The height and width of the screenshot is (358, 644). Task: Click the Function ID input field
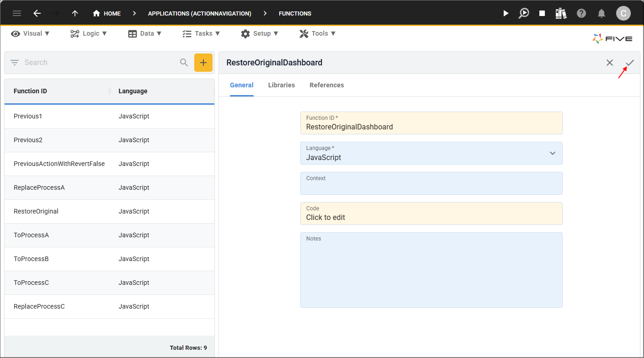431,123
